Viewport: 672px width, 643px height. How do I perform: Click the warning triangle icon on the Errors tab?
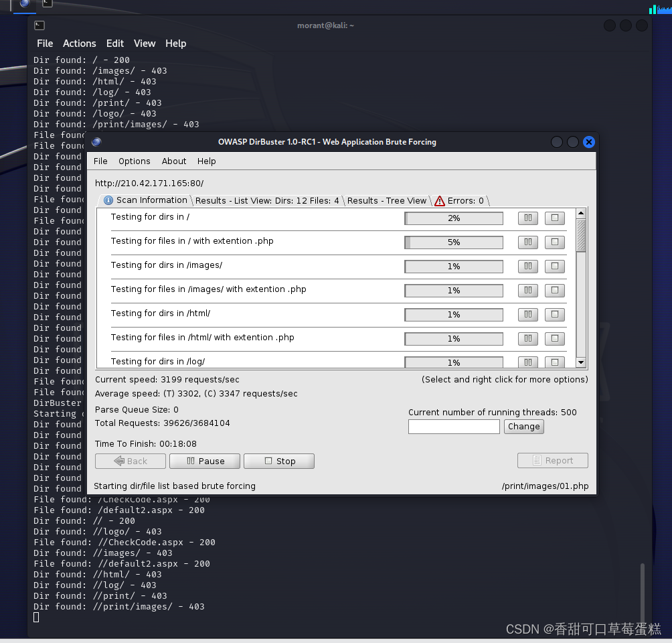click(x=440, y=200)
